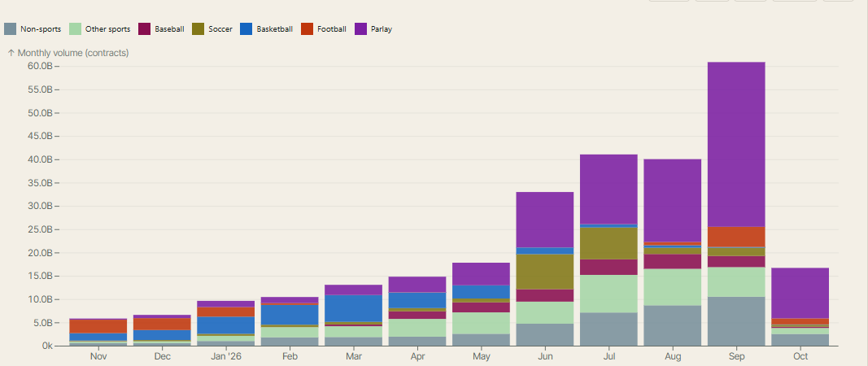Click the blue Basketball segment of the Jun bar
This screenshot has height=366, width=868.
point(545,251)
